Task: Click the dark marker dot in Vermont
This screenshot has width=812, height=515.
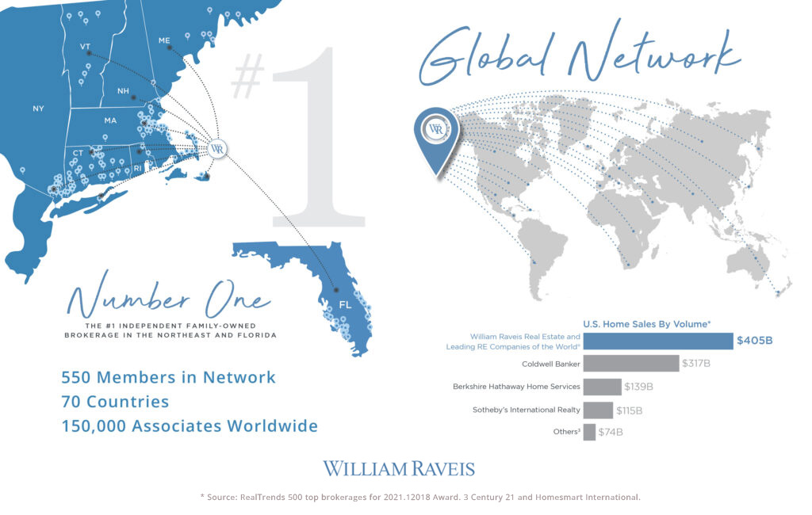Action: tap(89, 53)
